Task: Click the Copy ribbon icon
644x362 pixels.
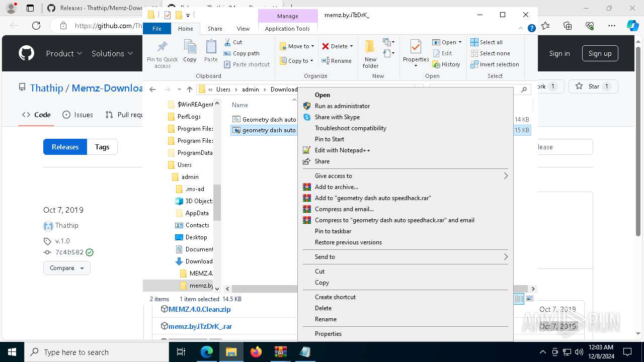Action: tap(190, 51)
